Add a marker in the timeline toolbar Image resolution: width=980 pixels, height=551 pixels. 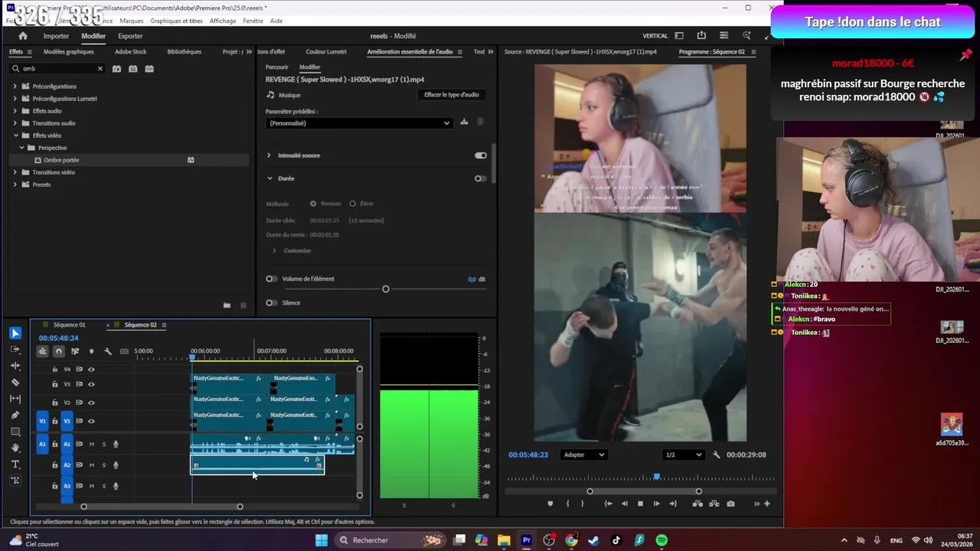[x=91, y=351]
